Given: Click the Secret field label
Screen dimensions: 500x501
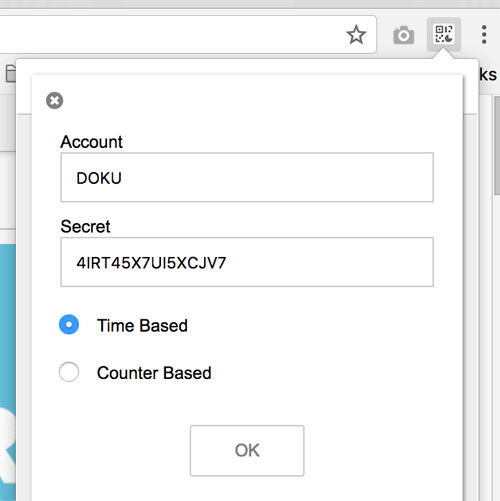Looking at the screenshot, I should click(x=85, y=227).
